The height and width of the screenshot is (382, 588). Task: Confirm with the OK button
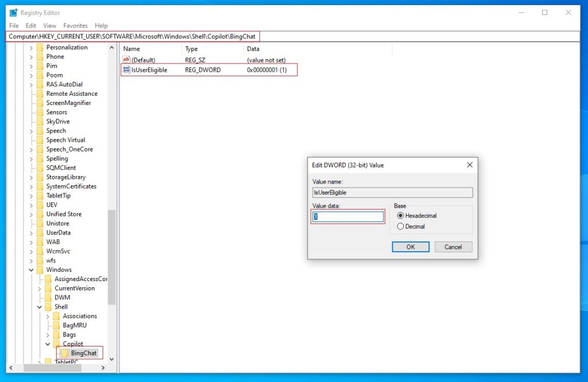[x=410, y=247]
